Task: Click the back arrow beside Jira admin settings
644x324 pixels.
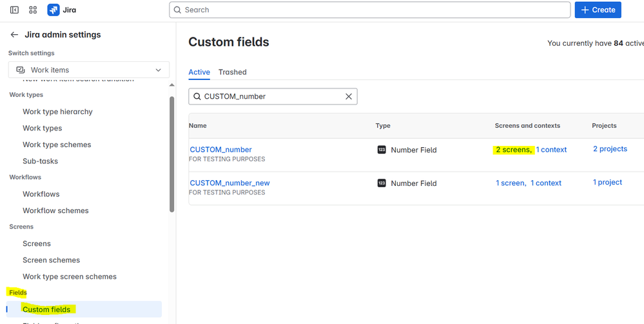Action: pyautogui.click(x=14, y=35)
